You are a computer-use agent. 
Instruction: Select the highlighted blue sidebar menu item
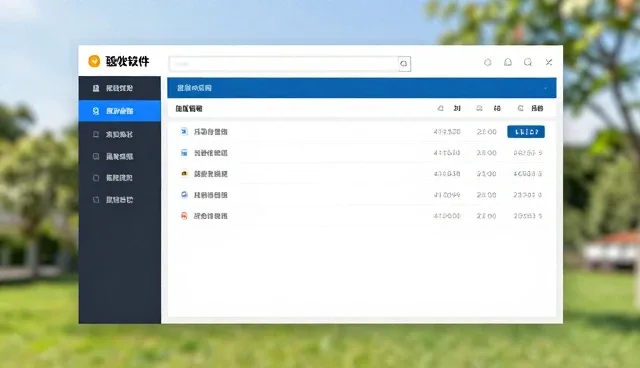tap(120, 111)
